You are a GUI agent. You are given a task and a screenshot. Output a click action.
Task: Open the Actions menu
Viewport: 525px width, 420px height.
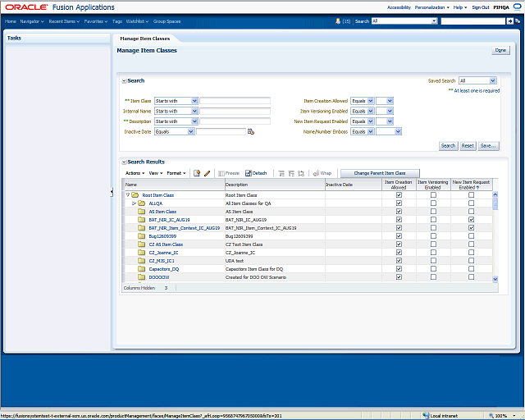click(134, 173)
